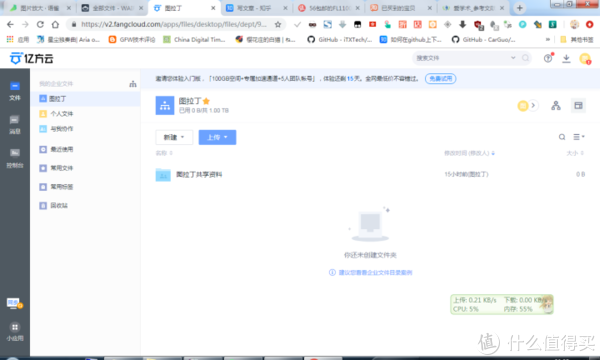Switch to the 已买到的宝贝 tab
Screen dimensions: 600x360
401,8
